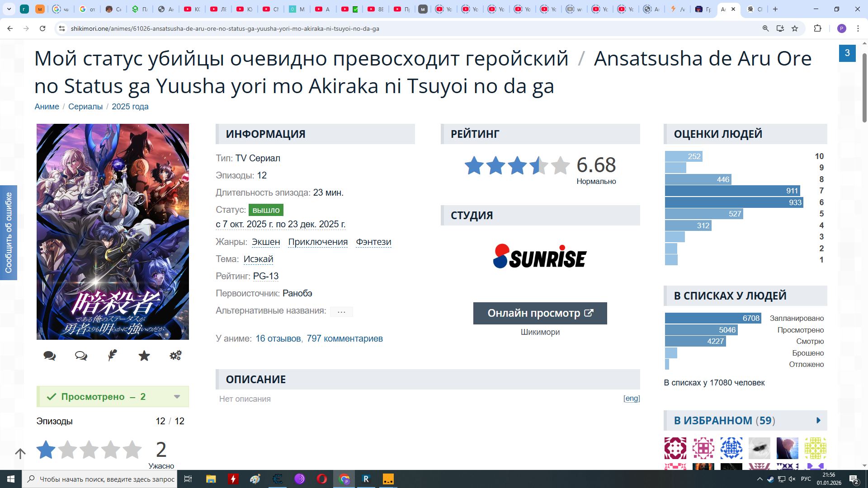This screenshot has height=488, width=868.
Task: Expand the В избранном section arrow
Action: 818,420
